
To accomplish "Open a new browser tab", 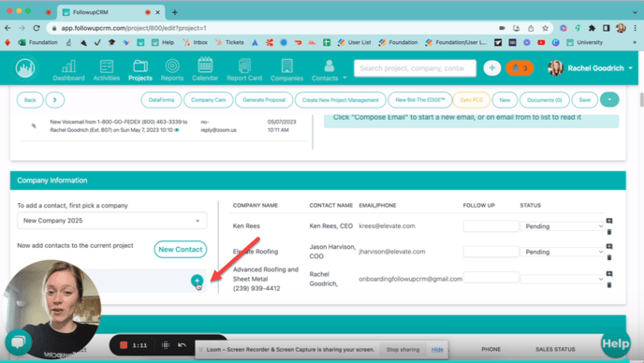I will 174,12.
